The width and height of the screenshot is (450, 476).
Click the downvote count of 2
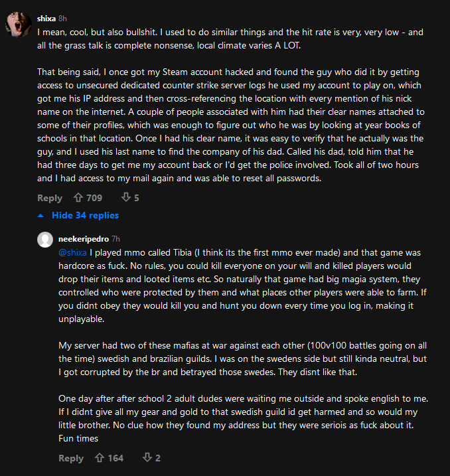click(158, 458)
